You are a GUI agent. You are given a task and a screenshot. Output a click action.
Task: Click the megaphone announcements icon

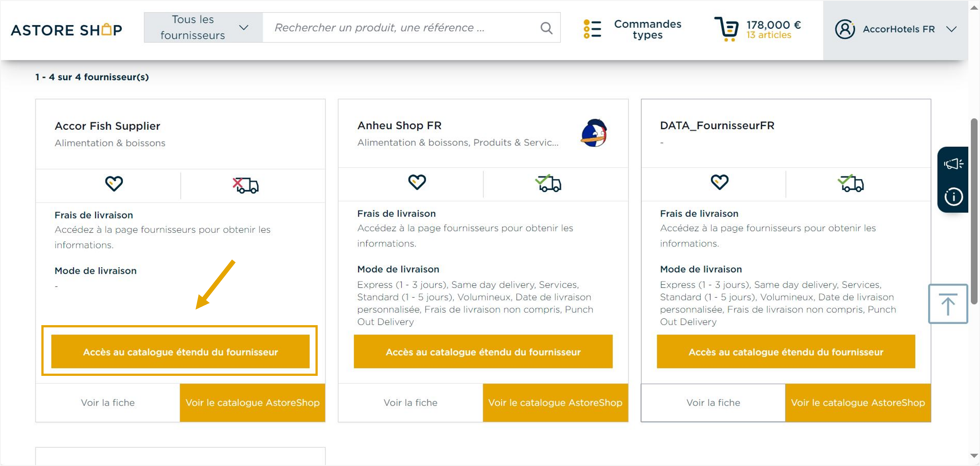pyautogui.click(x=953, y=164)
